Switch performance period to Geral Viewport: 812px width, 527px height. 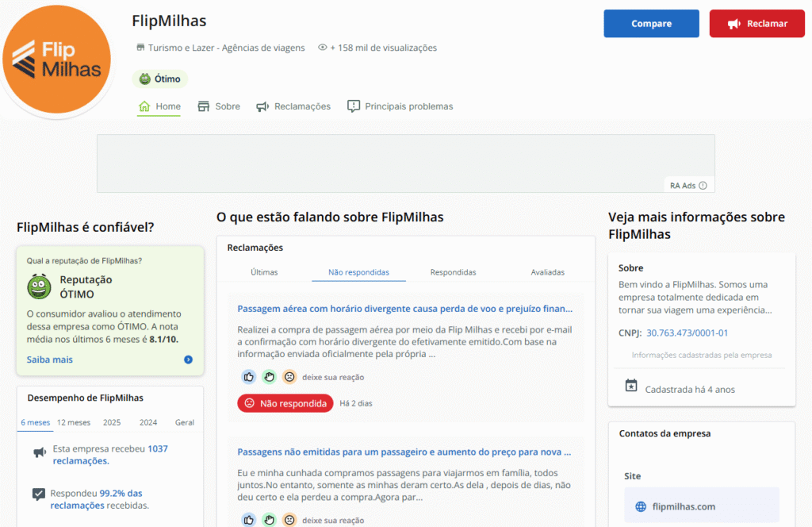[184, 422]
